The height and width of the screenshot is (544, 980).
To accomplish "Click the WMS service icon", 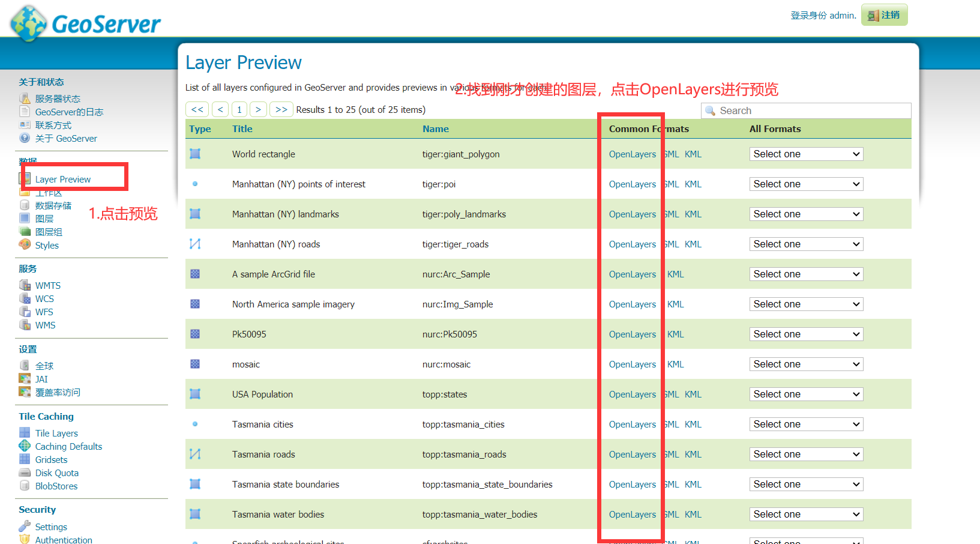I will click(x=25, y=325).
